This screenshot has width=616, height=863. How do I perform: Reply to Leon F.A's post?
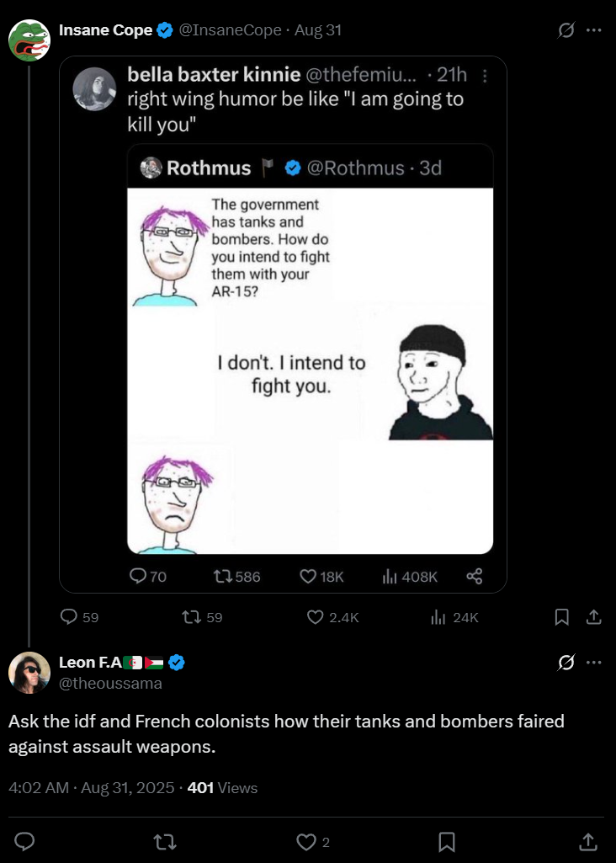(x=24, y=841)
